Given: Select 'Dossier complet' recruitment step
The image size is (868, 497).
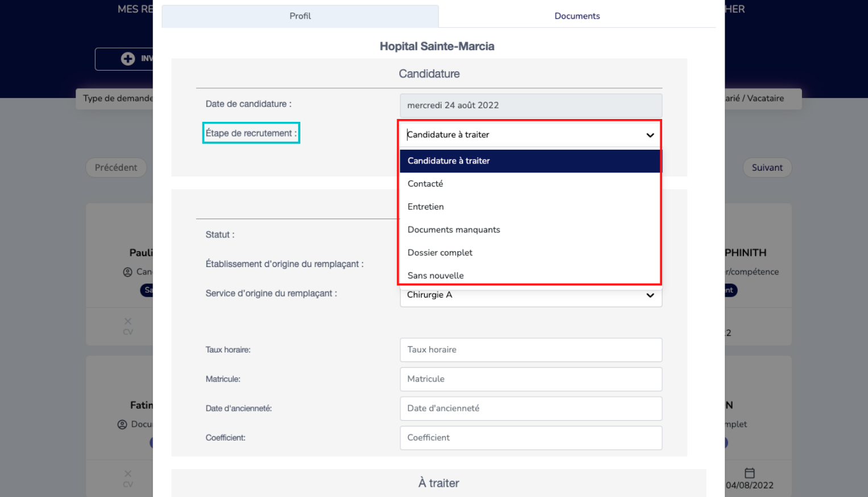Looking at the screenshot, I should coord(440,253).
